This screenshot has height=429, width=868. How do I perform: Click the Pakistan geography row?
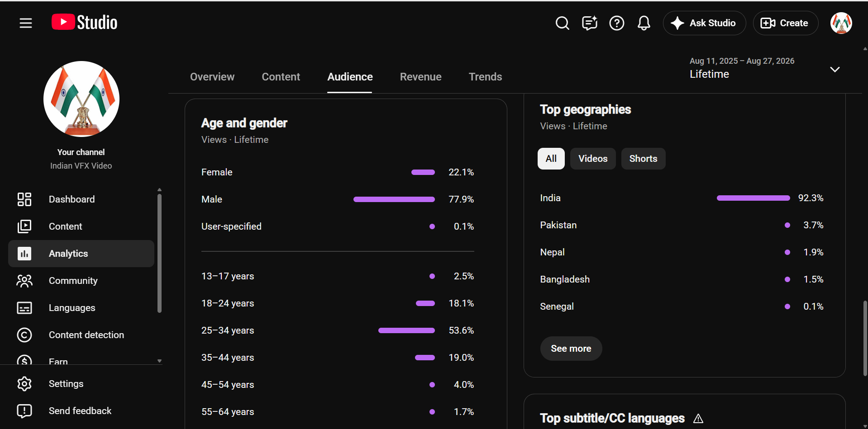coord(682,225)
